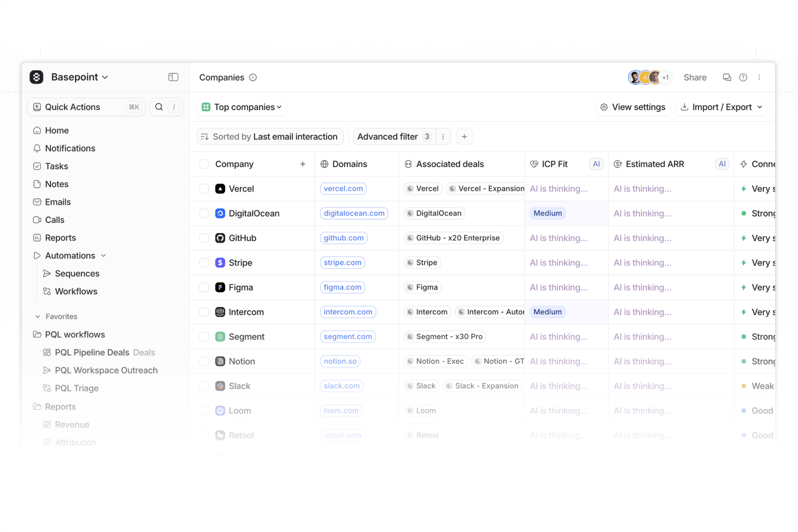The image size is (798, 532).
Task: Click the Segment - x30 Pro deal chip
Action: pyautogui.click(x=445, y=337)
